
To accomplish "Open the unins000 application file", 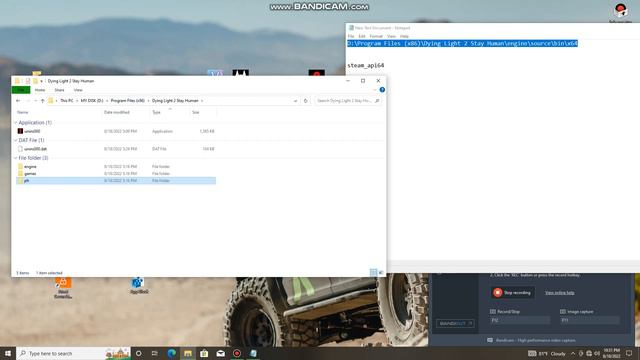I will (32, 131).
